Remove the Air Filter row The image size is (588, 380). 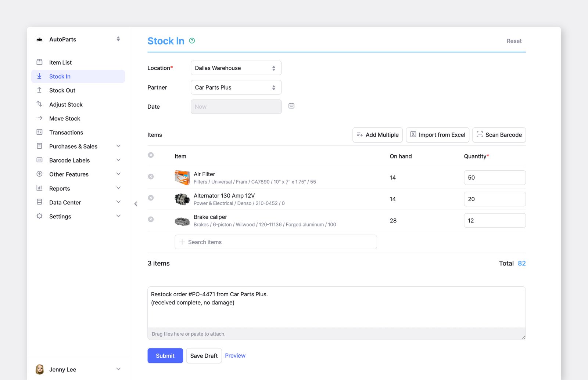pos(151,177)
